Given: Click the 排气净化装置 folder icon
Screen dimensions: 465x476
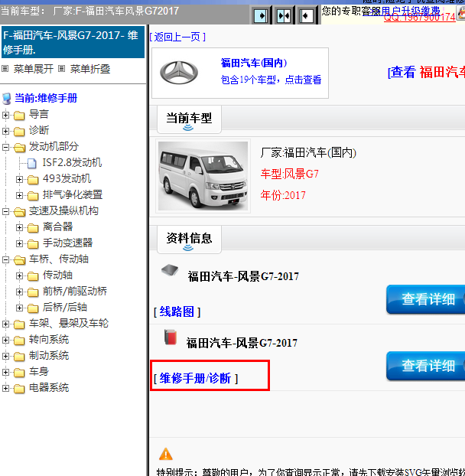Looking at the screenshot, I should point(33,195).
